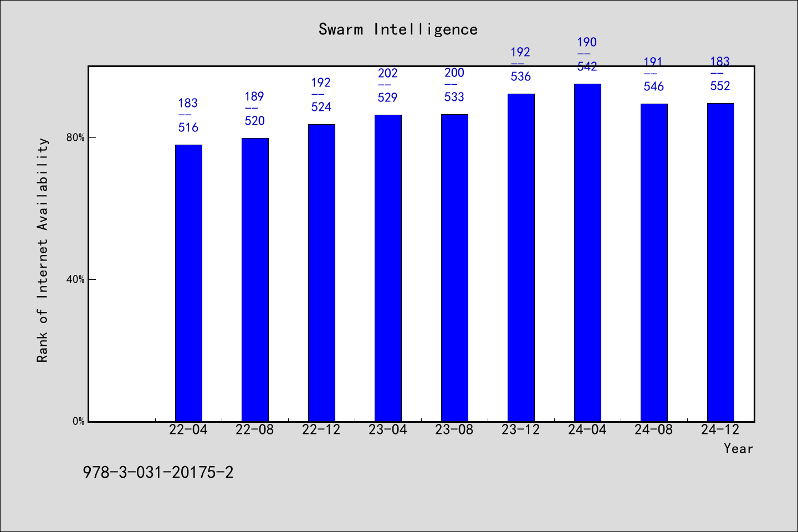Viewport: 798px width, 532px height.
Task: Click the 22-04 x-axis tick label
Action: [188, 429]
